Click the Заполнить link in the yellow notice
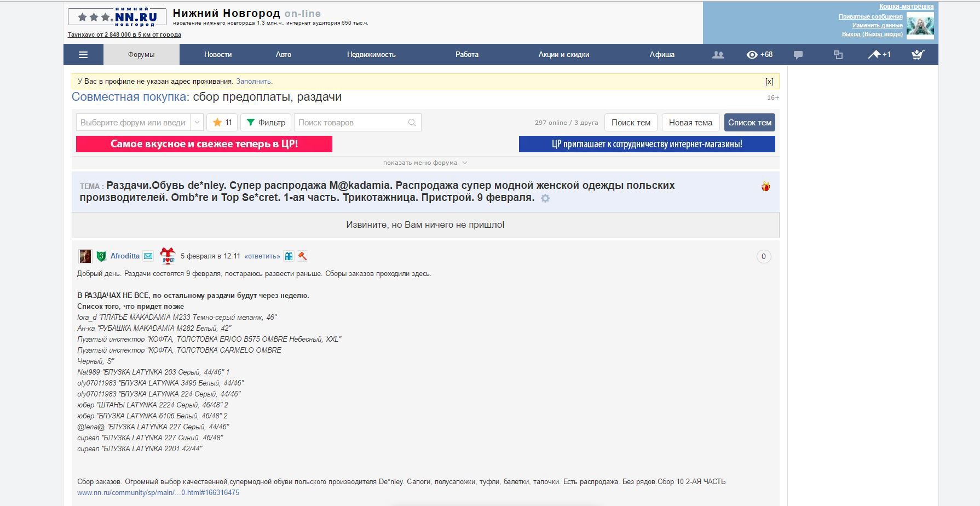Image resolution: width=980 pixels, height=506 pixels. (x=253, y=82)
